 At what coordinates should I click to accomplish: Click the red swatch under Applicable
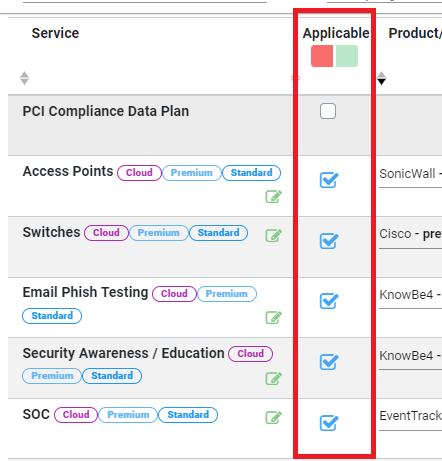(322, 56)
